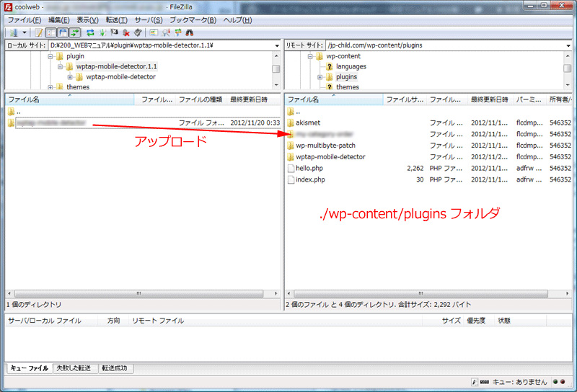Image resolution: width=577 pixels, height=392 pixels.
Task: Click the encryption icon in status bar
Action: 475,383
